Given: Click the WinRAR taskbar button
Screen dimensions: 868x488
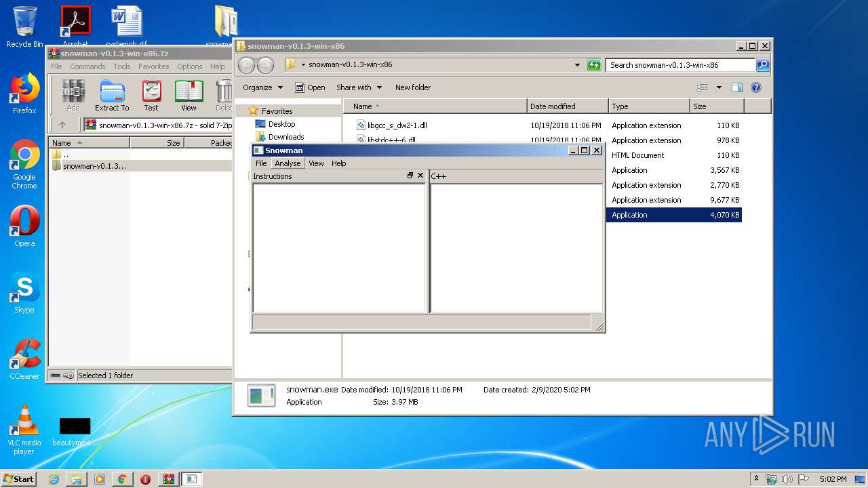Looking at the screenshot, I should tap(169, 479).
